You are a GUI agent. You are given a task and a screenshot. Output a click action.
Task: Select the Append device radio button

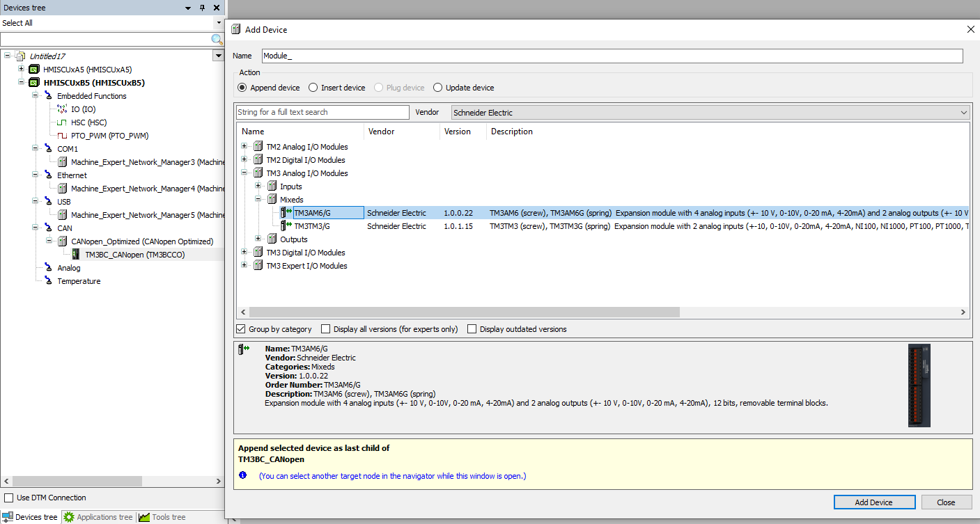tap(242, 88)
